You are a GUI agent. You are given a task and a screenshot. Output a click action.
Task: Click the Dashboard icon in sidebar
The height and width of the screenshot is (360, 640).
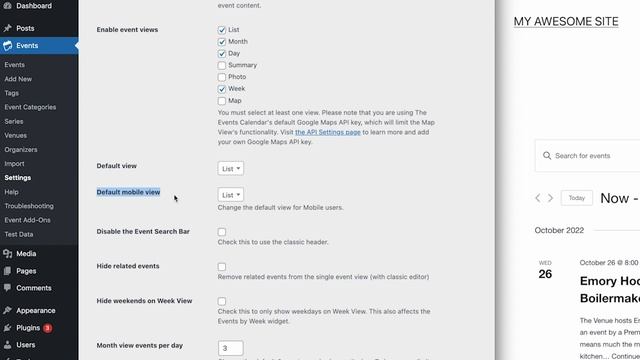click(7, 5)
